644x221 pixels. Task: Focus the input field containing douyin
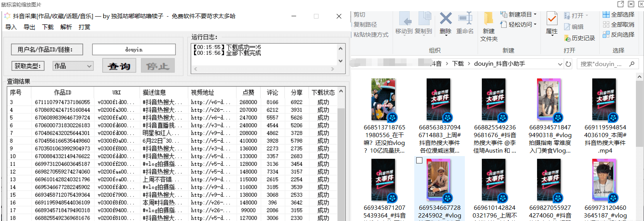click(x=134, y=49)
